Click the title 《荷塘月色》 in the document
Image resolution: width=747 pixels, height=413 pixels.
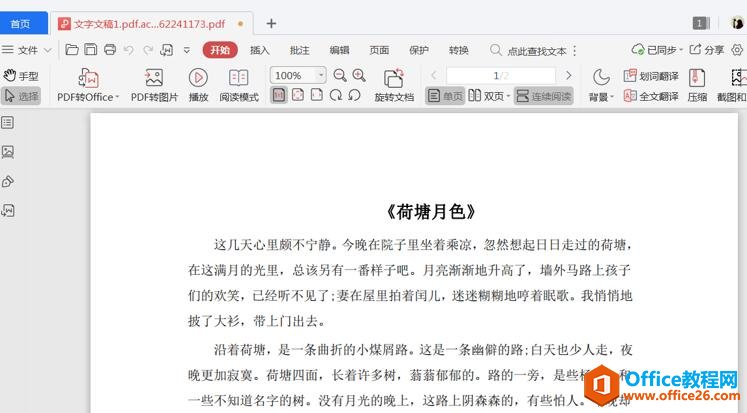[431, 212]
